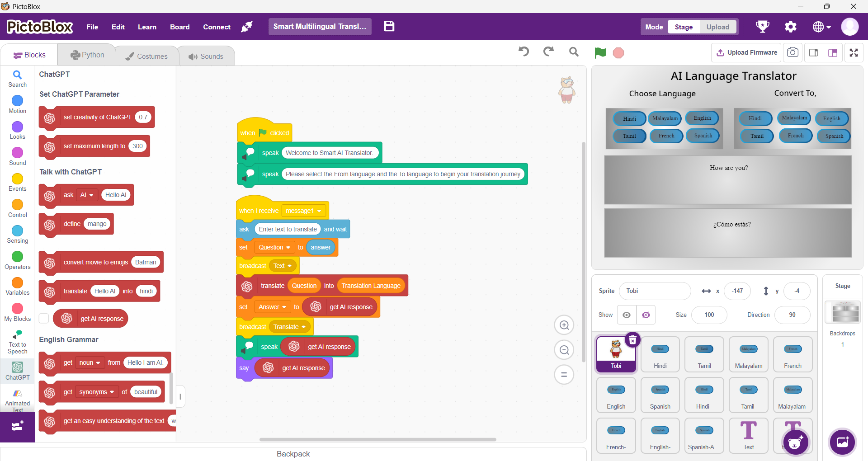The image size is (868, 461).
Task: Select the Operators blocks category
Action: click(17, 260)
